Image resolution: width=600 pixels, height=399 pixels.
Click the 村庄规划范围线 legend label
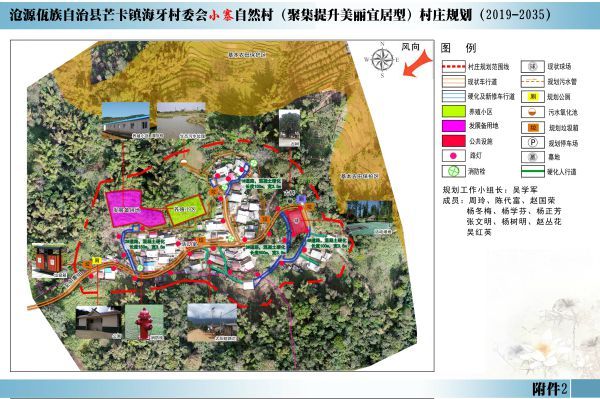pos(489,67)
